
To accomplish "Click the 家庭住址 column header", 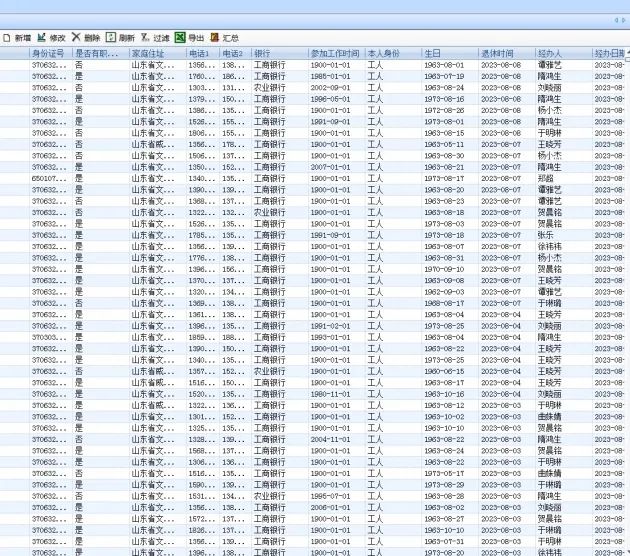I will [x=147, y=53].
